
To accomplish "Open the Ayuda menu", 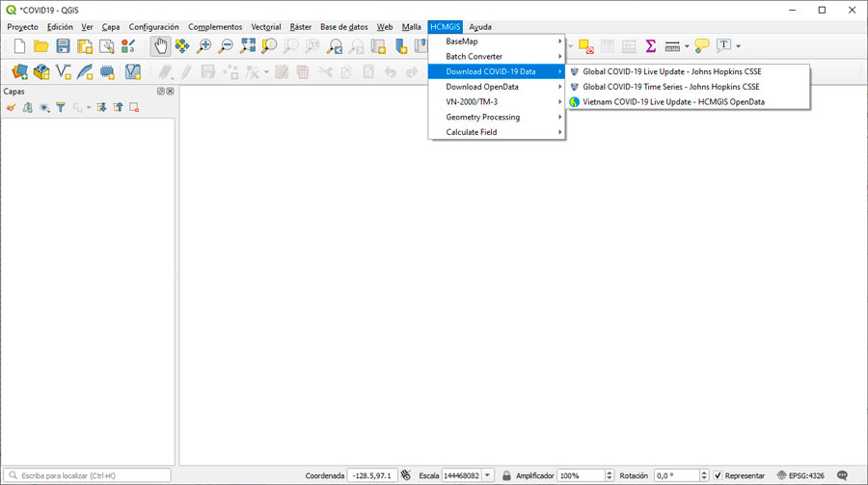I will click(480, 27).
